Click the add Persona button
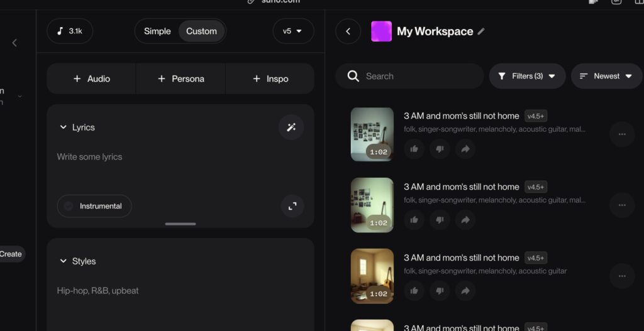This screenshot has width=644, height=331. point(180,79)
